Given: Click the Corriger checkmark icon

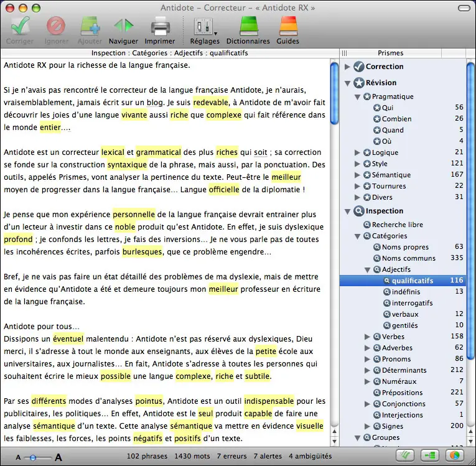Looking at the screenshot, I should [20, 26].
